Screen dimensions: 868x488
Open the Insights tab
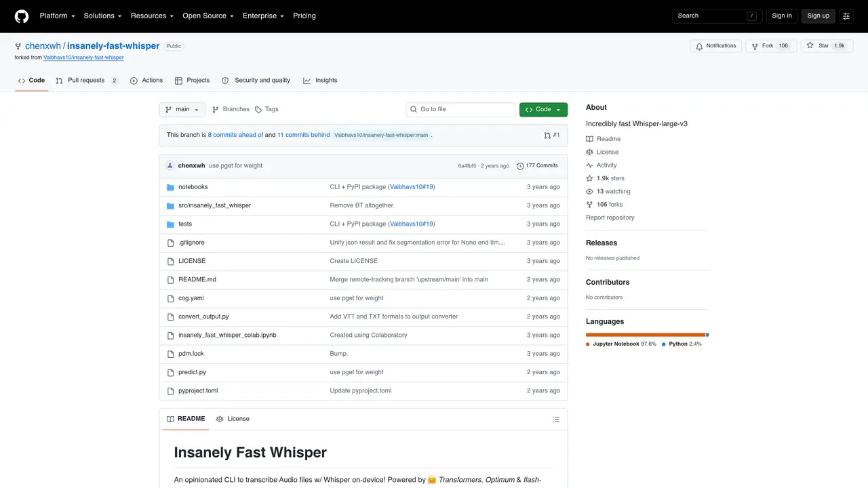(x=320, y=81)
